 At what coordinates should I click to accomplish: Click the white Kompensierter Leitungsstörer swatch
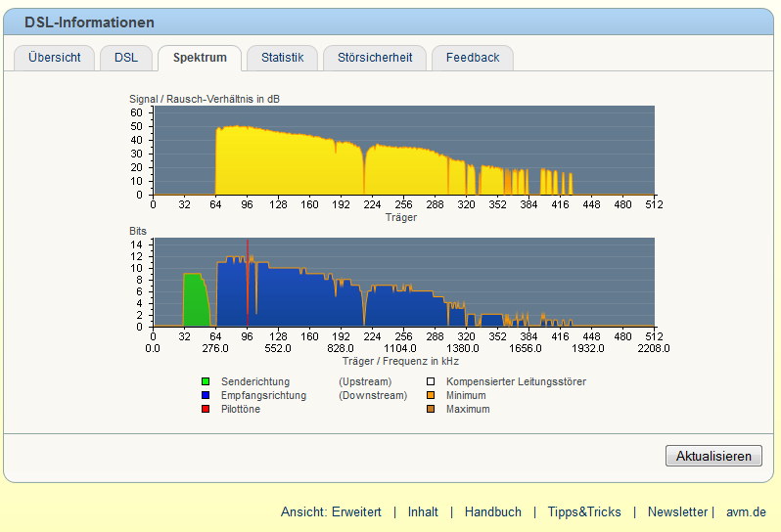[x=431, y=381]
